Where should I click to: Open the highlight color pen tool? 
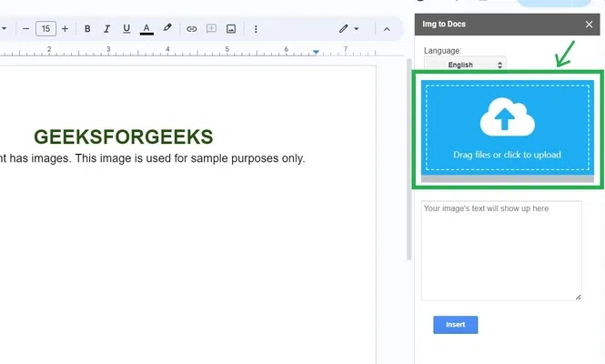point(167,29)
